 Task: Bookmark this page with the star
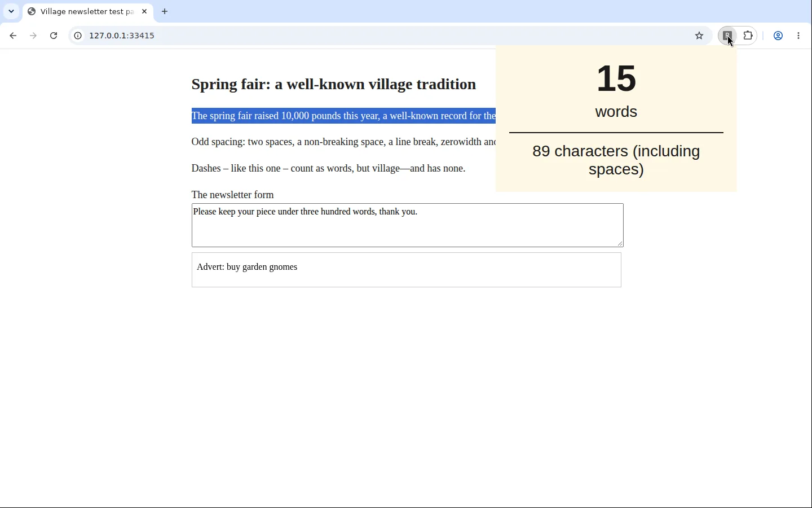[x=700, y=36]
